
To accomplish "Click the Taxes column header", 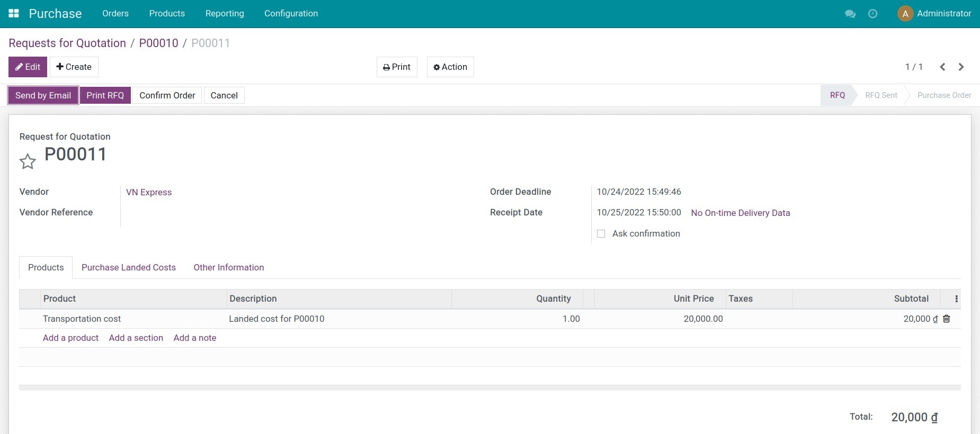I will coord(759,299).
